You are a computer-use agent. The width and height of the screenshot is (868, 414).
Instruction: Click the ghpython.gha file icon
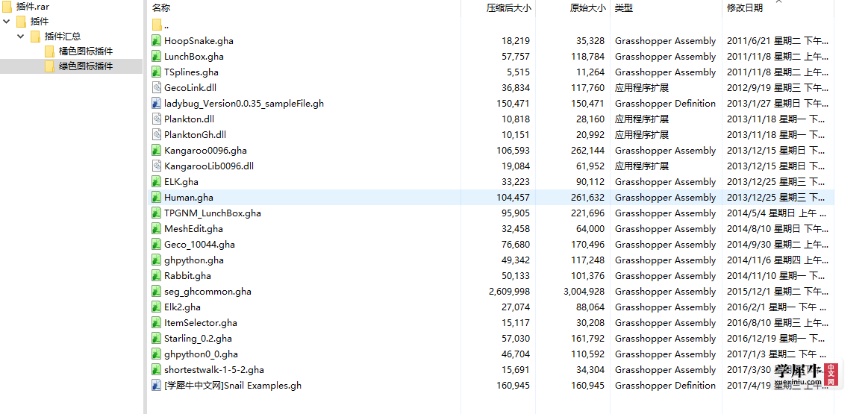point(157,260)
